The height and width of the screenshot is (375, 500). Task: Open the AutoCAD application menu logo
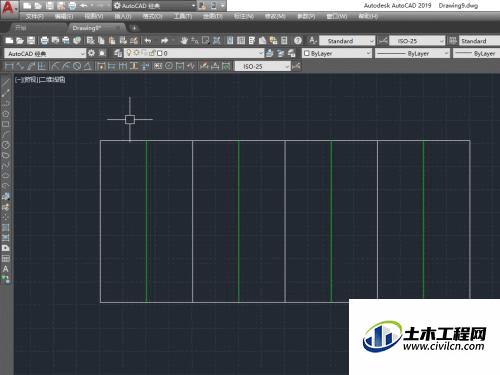9,7
